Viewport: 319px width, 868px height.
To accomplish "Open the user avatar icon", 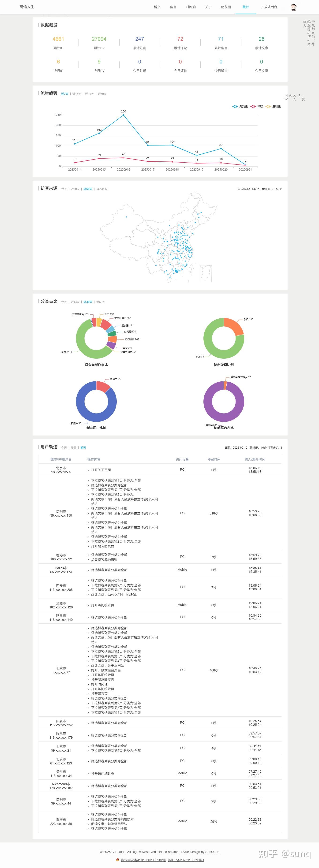I will [x=293, y=7].
